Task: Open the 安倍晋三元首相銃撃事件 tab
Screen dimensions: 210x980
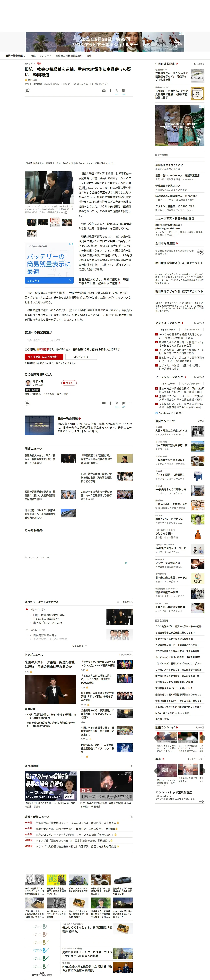Action: click(x=69, y=56)
